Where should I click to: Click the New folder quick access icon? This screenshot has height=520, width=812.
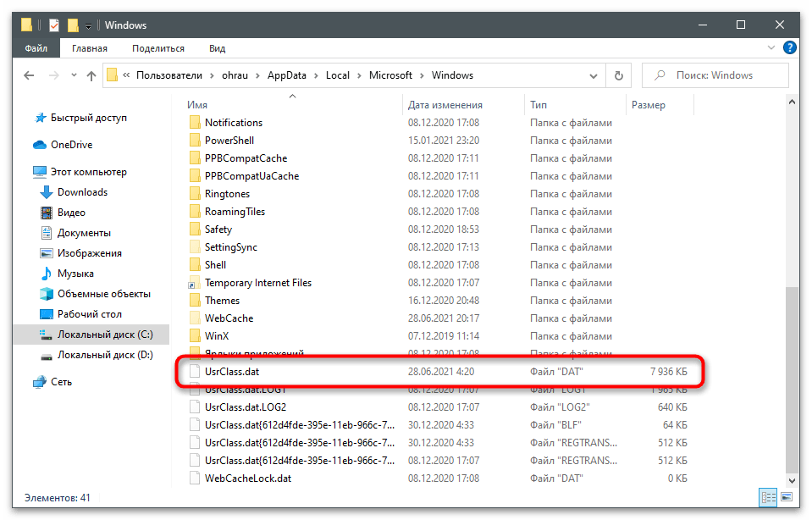click(73, 25)
